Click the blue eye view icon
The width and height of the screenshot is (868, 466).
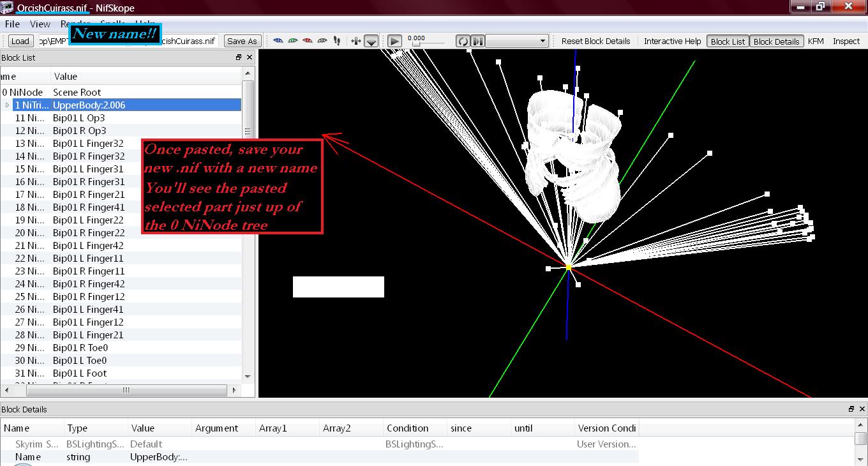[278, 41]
